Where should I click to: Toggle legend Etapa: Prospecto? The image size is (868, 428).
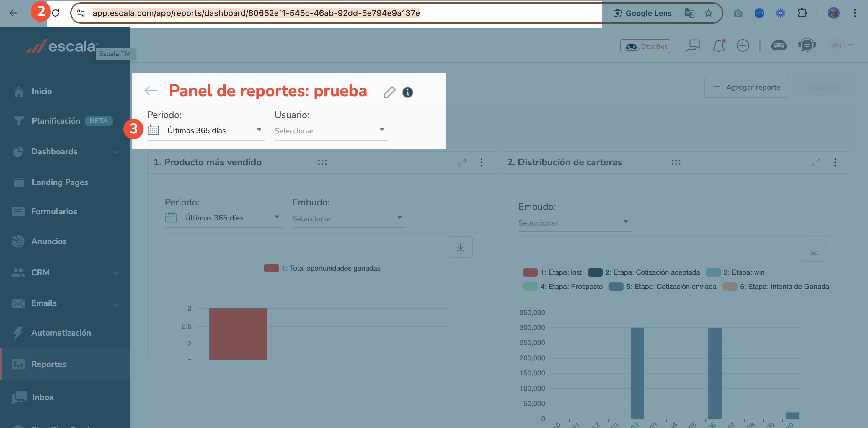[563, 286]
